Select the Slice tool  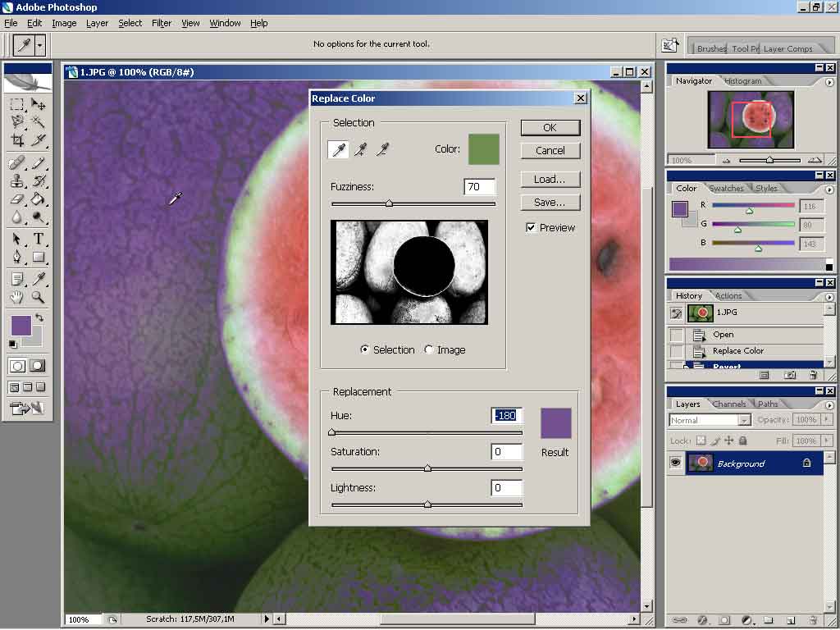(38, 140)
